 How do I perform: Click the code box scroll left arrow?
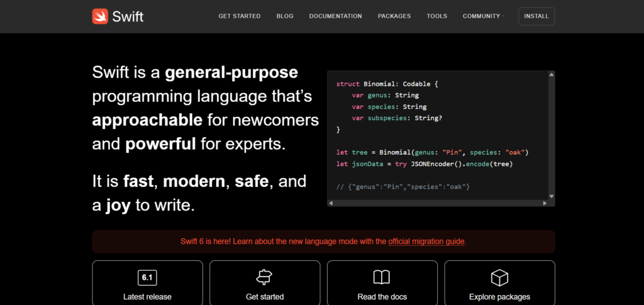pos(331,203)
